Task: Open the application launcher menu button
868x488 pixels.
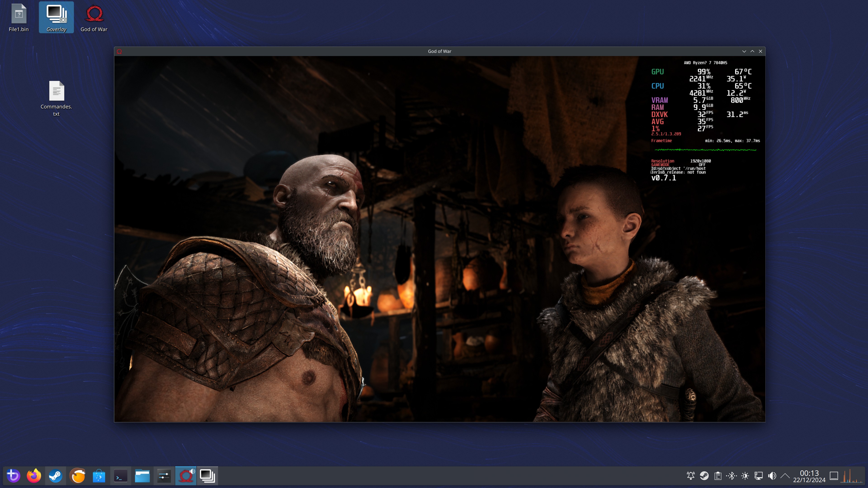Action: (x=14, y=476)
